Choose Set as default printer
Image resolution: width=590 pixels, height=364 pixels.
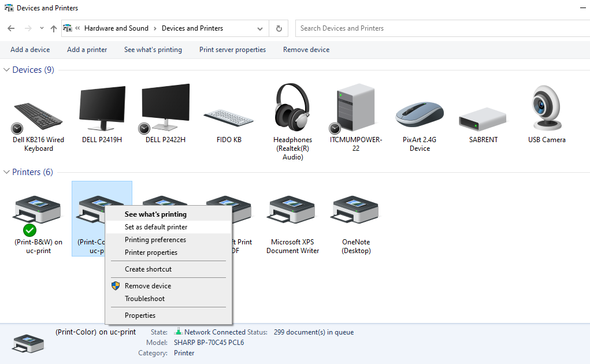156,227
